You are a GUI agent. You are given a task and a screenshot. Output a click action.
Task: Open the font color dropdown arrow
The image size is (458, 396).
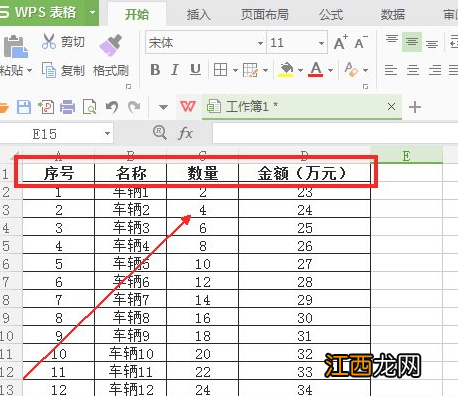click(330, 70)
